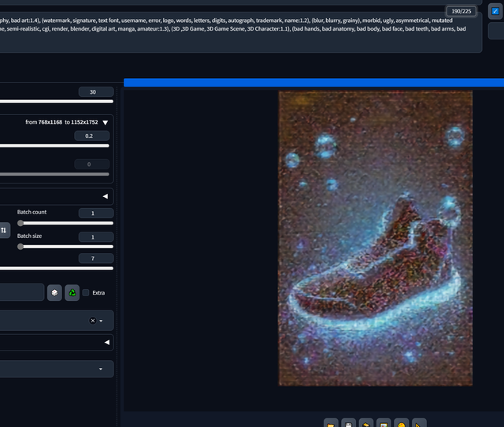Click the Batch count slider handle
The image size is (504, 427).
(20, 223)
